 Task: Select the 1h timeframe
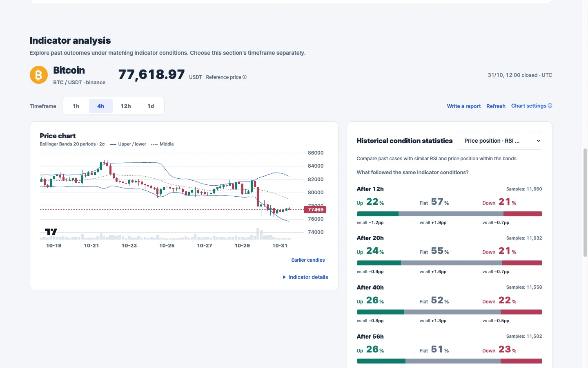click(76, 106)
